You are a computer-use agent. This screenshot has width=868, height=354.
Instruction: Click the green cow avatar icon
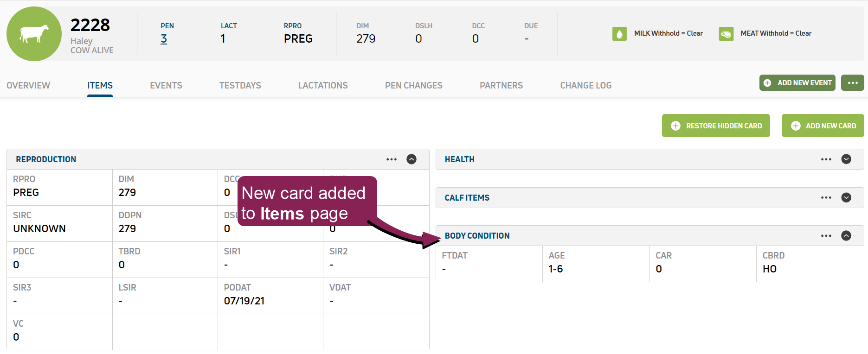[34, 34]
